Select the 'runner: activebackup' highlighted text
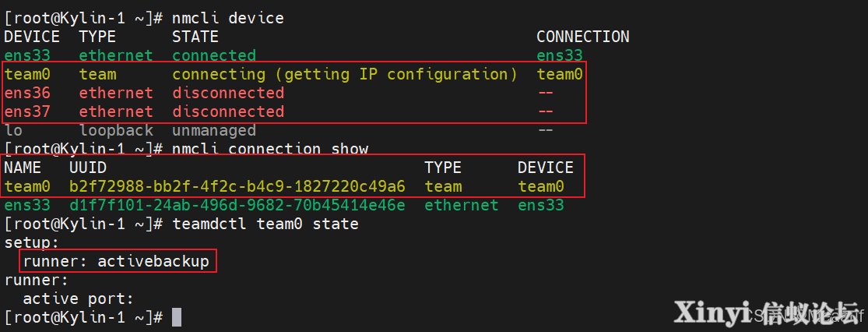The height and width of the screenshot is (332, 868). point(116,261)
